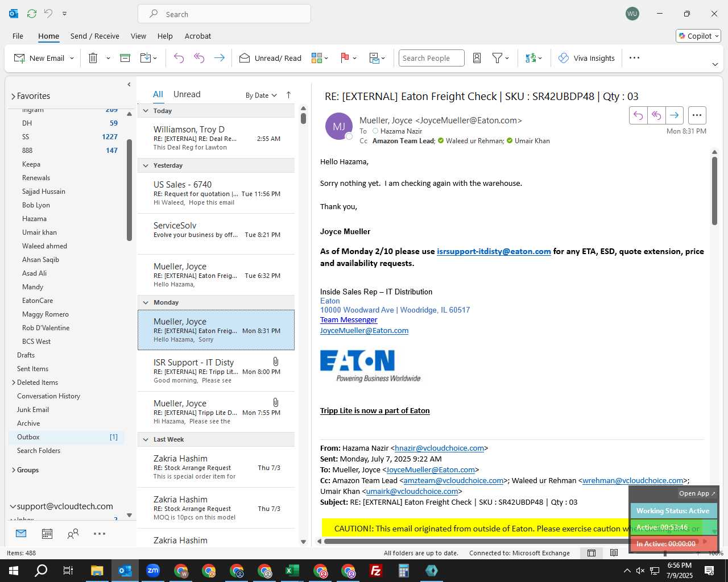
Task: Open the Help tab
Action: pyautogui.click(x=165, y=36)
